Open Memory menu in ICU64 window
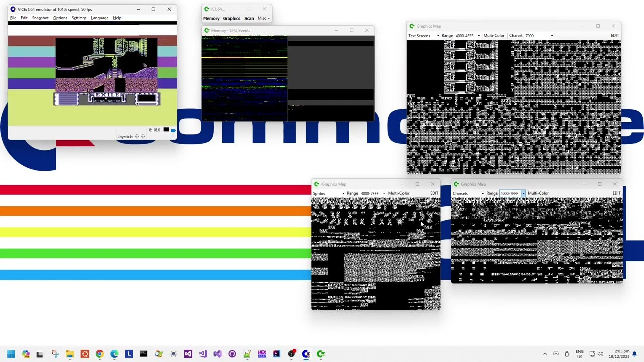 point(211,18)
